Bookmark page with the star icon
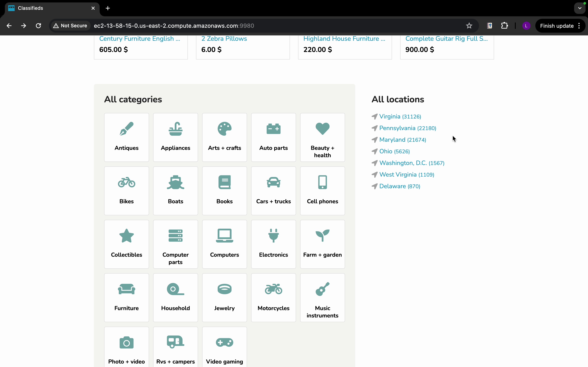This screenshot has width=588, height=367. 469,26
